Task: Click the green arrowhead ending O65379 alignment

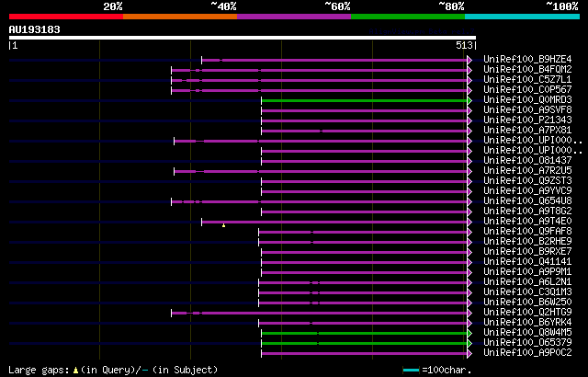Action: pos(469,344)
